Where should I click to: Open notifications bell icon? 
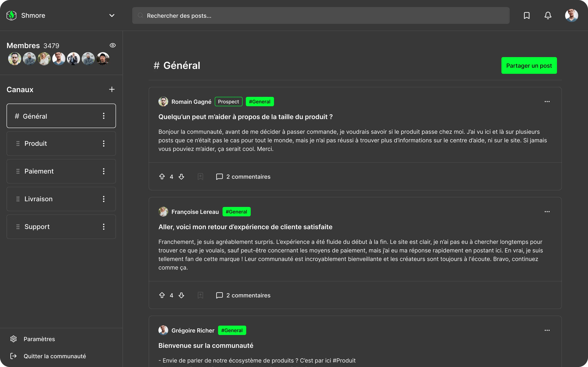tap(548, 15)
